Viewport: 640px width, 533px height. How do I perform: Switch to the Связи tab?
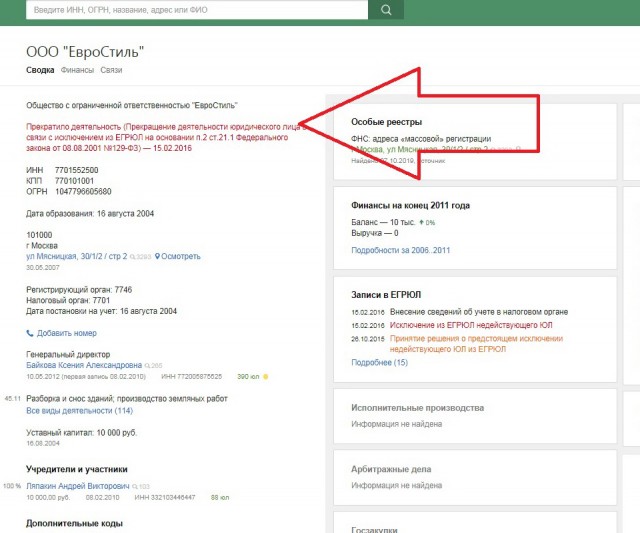point(111,70)
